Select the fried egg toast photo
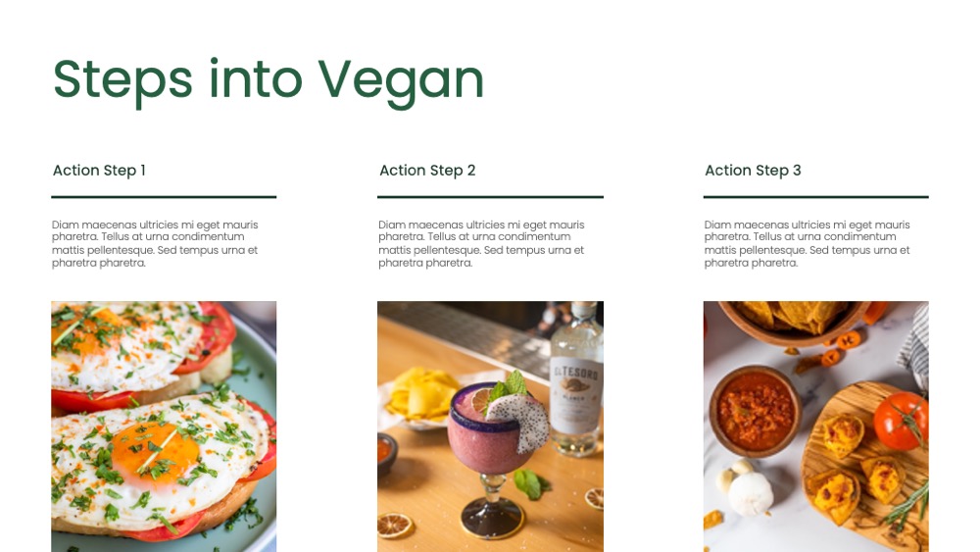Image resolution: width=980 pixels, height=552 pixels. coord(164,427)
